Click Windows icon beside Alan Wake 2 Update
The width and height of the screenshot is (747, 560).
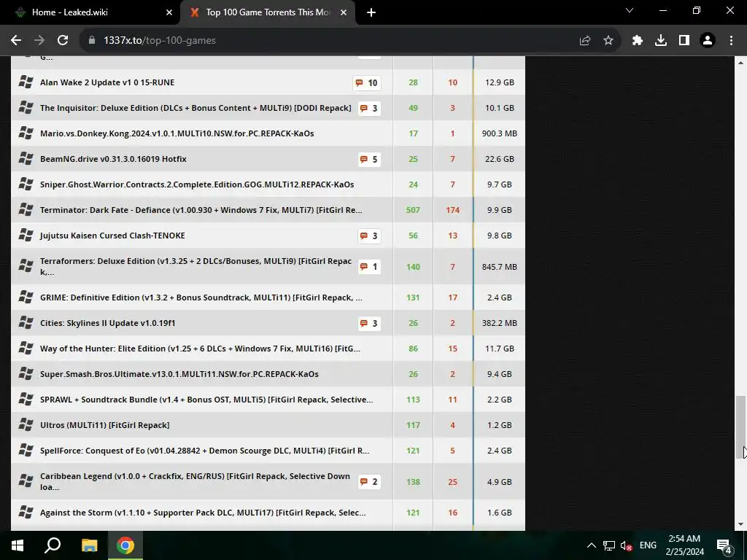tap(26, 82)
